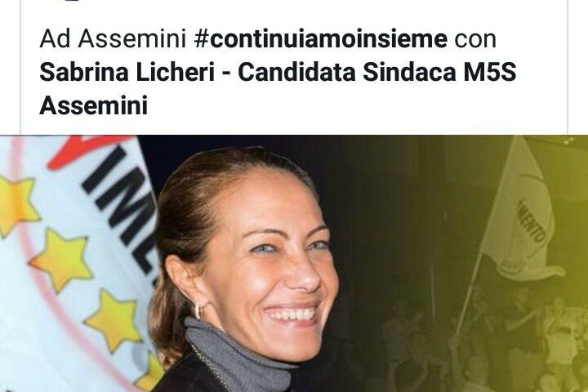Click the woman's smiling teeth
The image size is (588, 392).
click(x=292, y=314)
